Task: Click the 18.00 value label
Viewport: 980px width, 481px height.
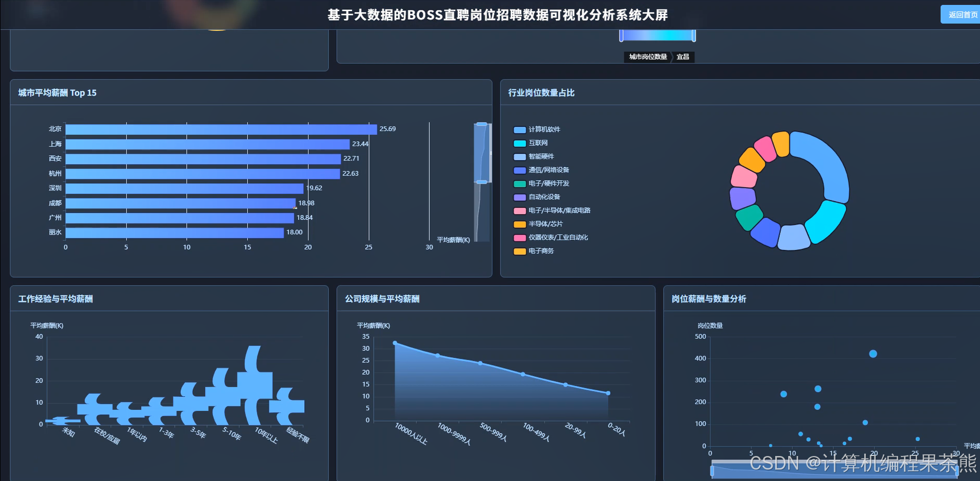Action: (x=294, y=232)
